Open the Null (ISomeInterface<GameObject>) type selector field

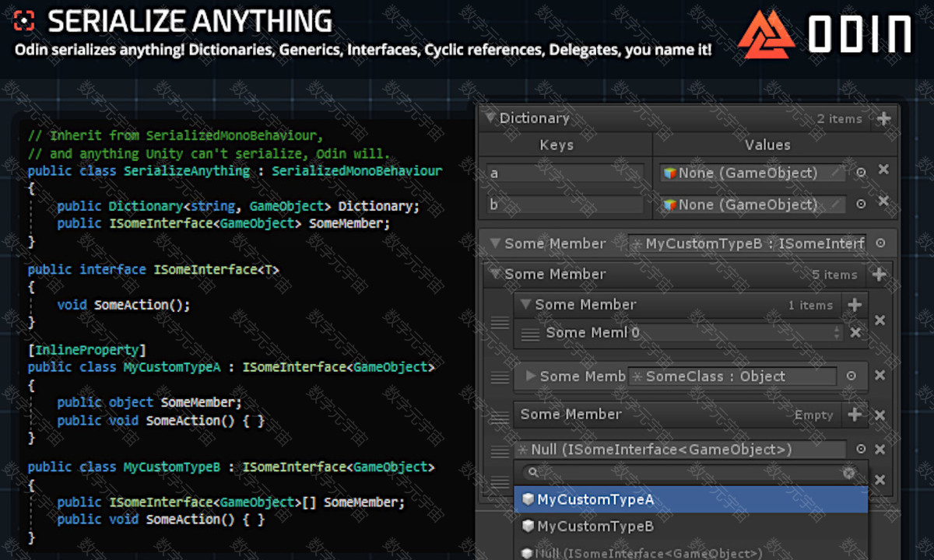(x=680, y=450)
